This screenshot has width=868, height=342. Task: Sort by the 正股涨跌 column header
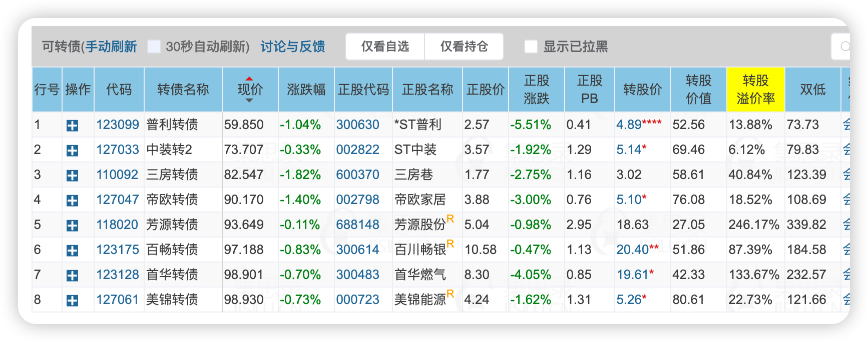coord(536,89)
